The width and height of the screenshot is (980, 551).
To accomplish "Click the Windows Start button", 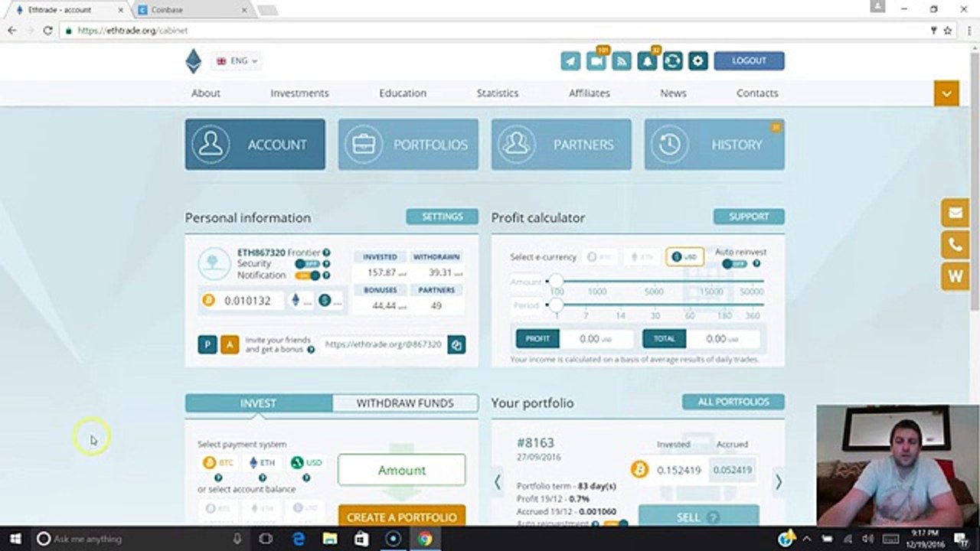I will tap(15, 539).
